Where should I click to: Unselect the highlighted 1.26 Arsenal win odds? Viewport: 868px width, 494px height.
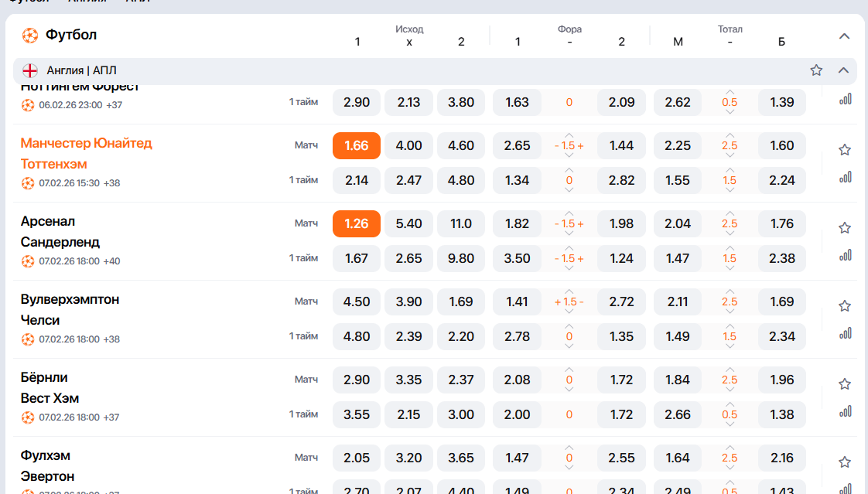pyautogui.click(x=357, y=223)
